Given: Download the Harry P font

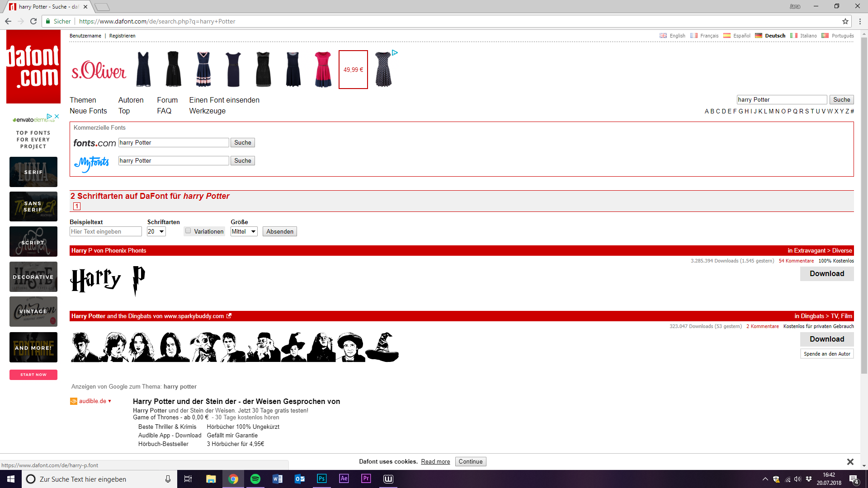Looking at the screenshot, I should [827, 274].
